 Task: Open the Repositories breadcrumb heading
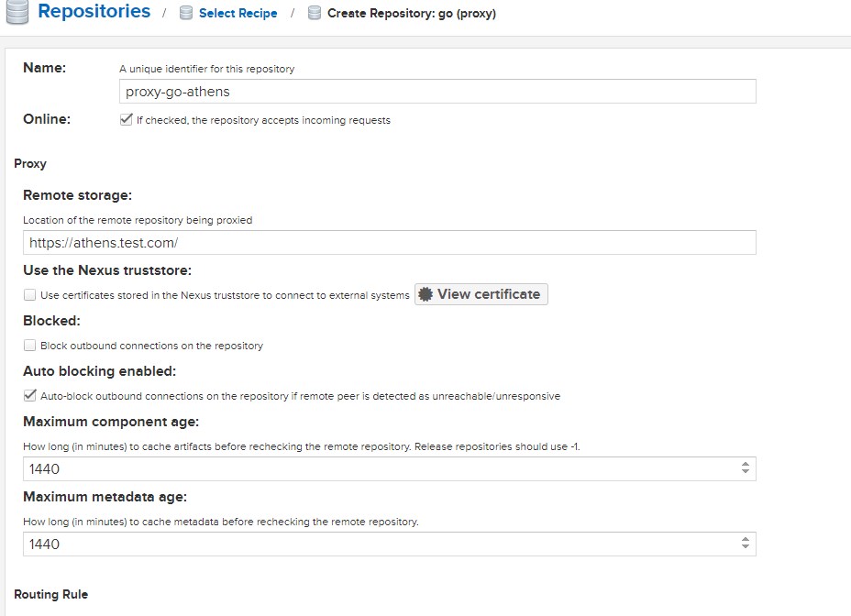click(x=94, y=12)
